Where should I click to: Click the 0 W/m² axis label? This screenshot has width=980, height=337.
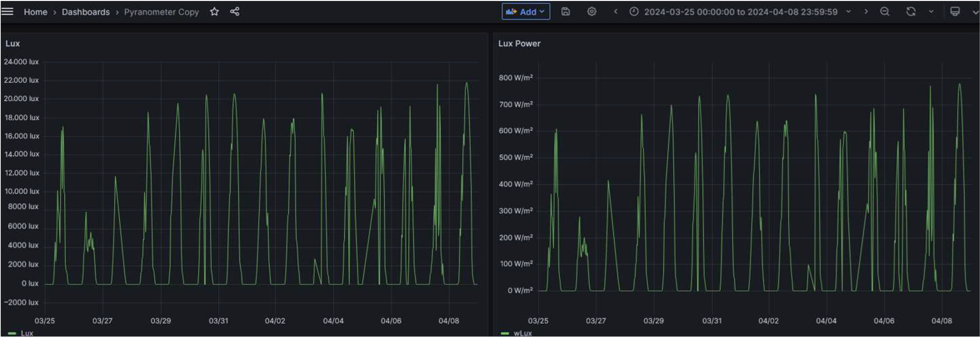coord(520,290)
